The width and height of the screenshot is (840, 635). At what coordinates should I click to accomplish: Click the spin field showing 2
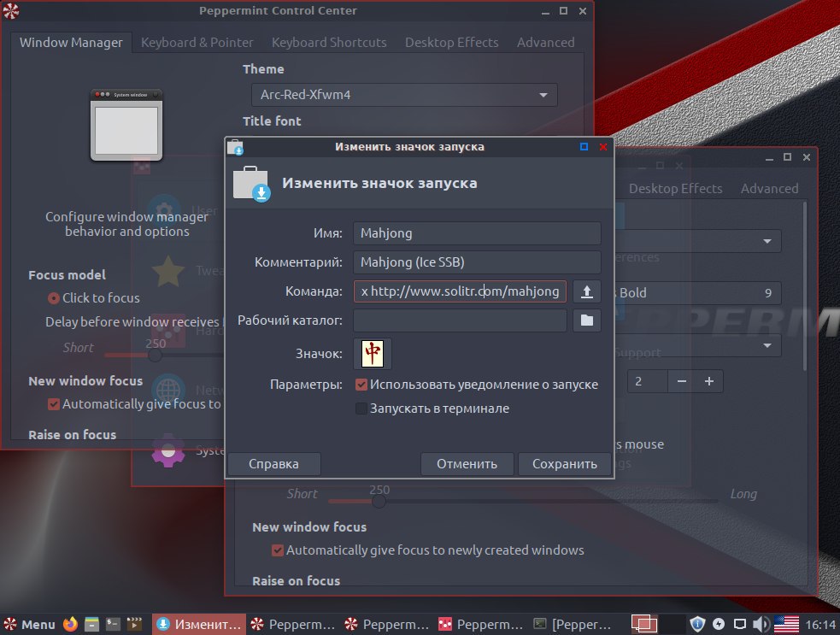tap(647, 381)
